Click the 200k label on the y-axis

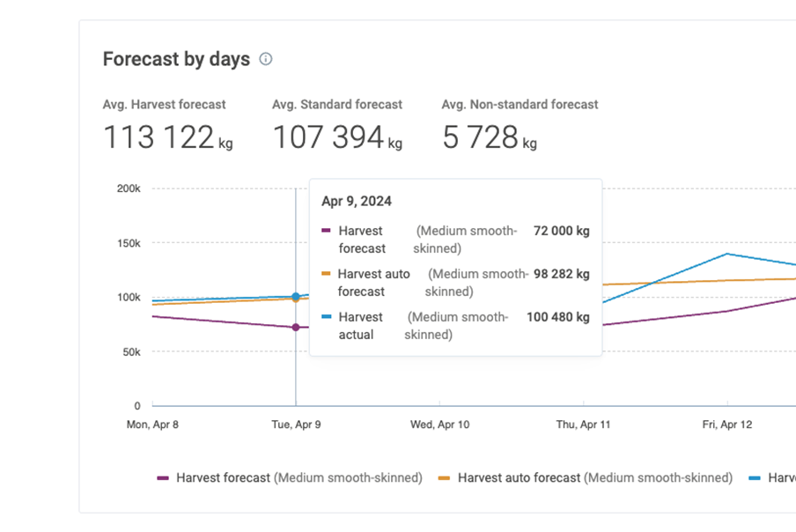[129, 188]
